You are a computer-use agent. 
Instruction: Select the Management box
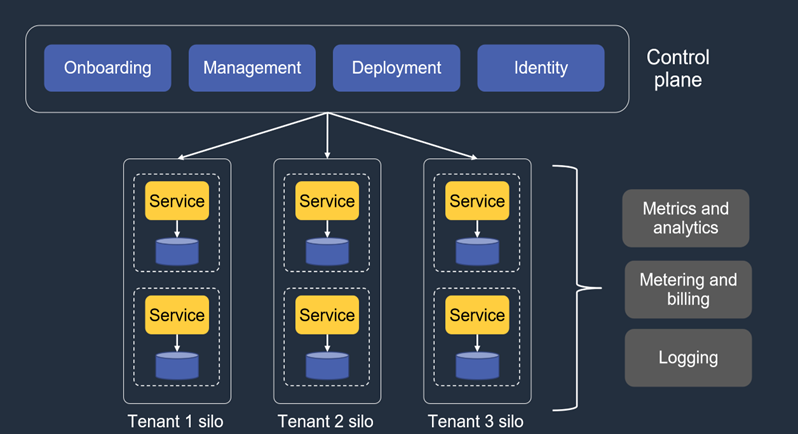click(x=252, y=68)
